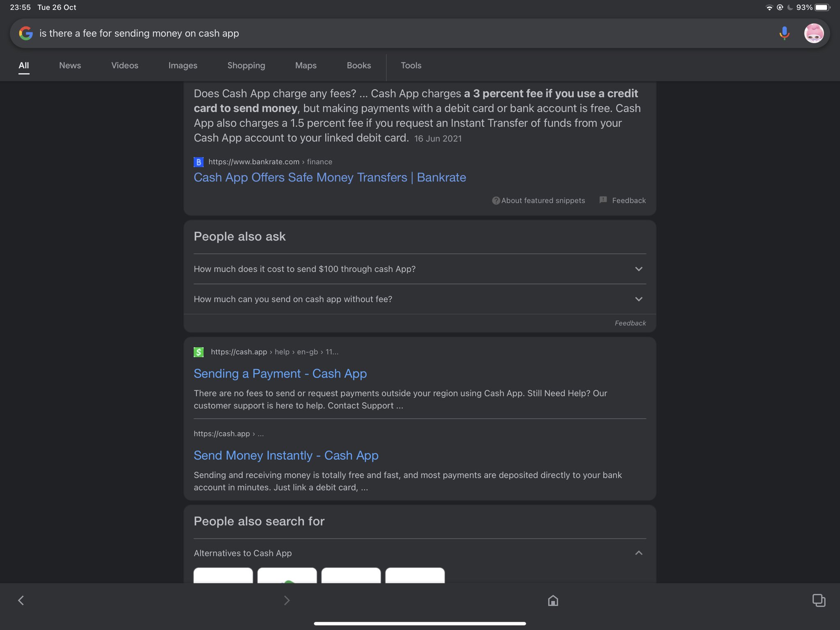840x630 pixels.
Task: Open the Tools menu
Action: tap(411, 65)
